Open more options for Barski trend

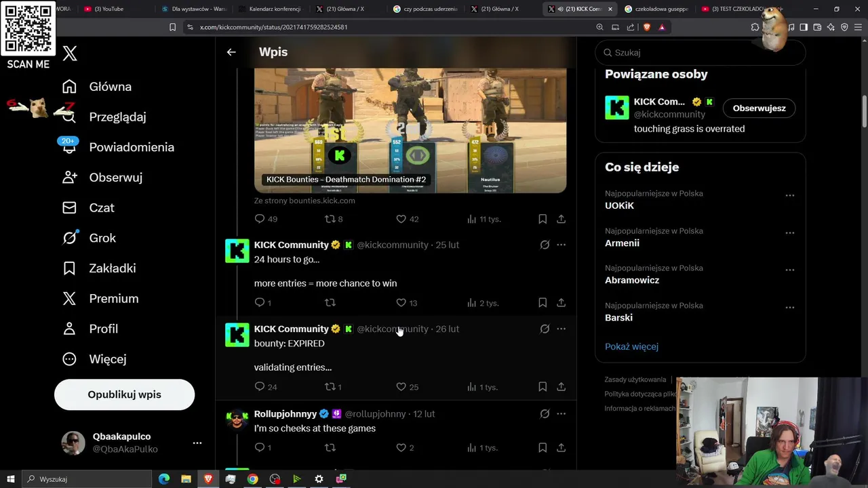click(789, 307)
